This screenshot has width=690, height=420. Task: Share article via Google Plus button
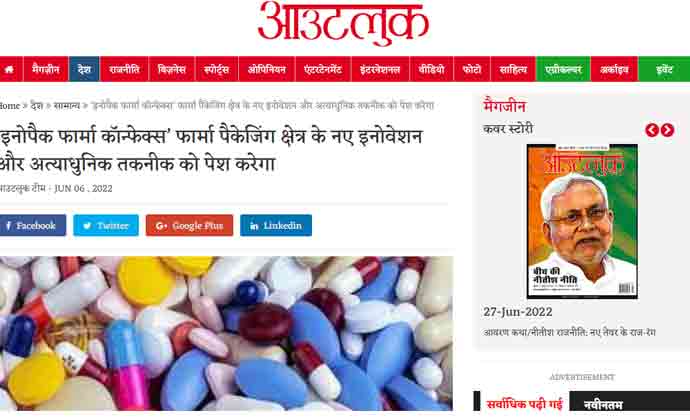[x=189, y=225]
